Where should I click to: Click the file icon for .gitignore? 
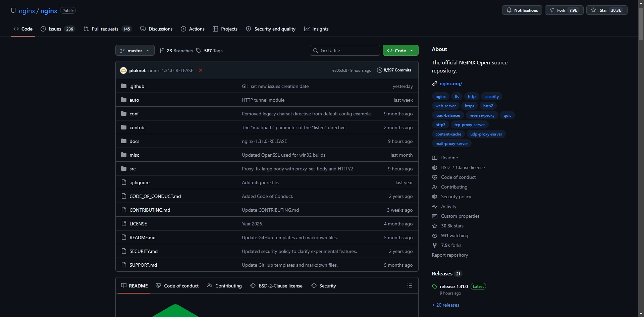pos(124,182)
